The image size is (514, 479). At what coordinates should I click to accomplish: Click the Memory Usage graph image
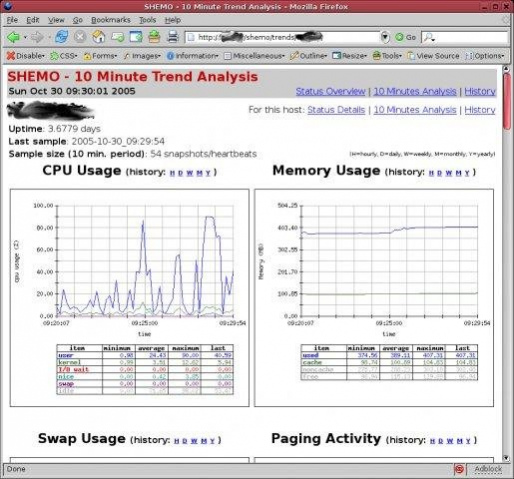pyautogui.click(x=374, y=298)
